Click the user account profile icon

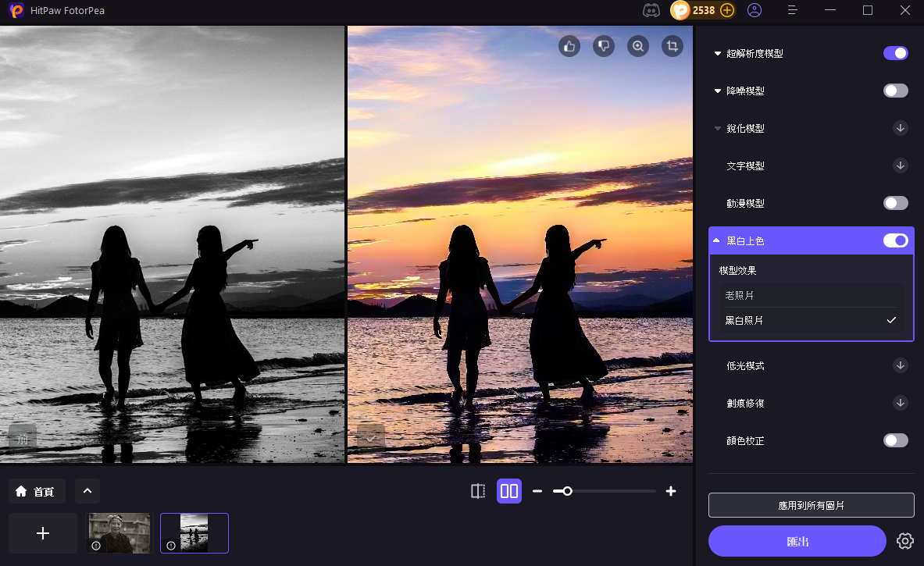pos(754,10)
